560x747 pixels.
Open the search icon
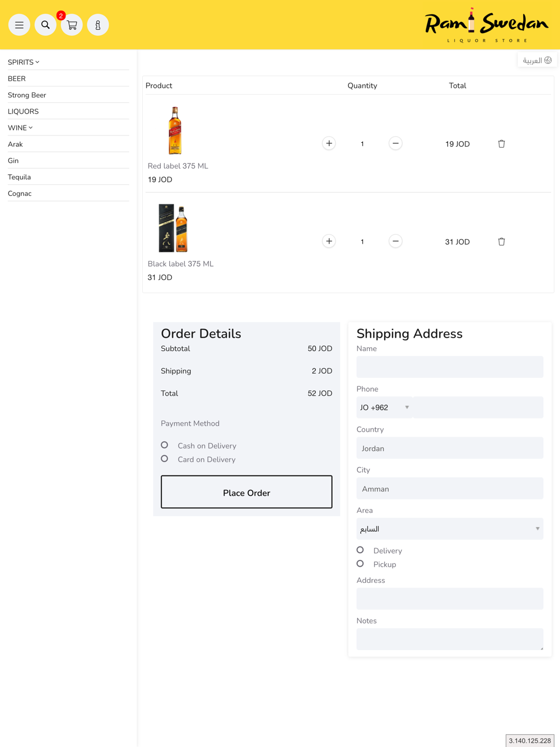pyautogui.click(x=45, y=25)
